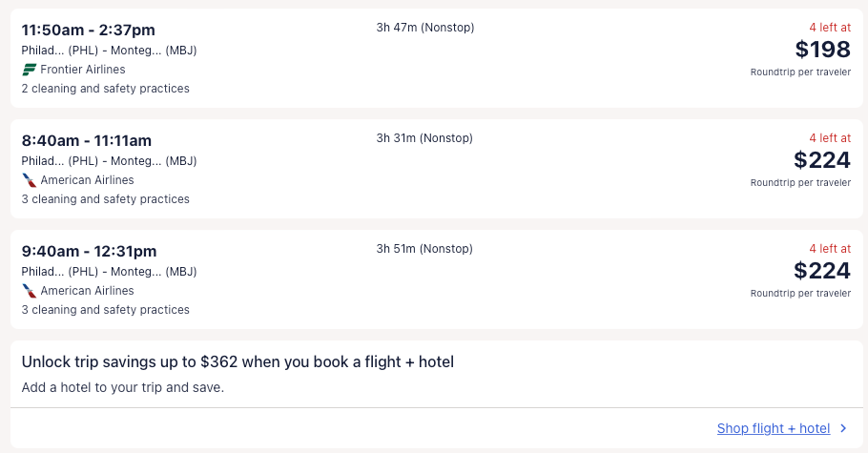This screenshot has height=453, width=868.
Task: Click American Airlines logo on 8:40am flight
Action: pyautogui.click(x=29, y=180)
